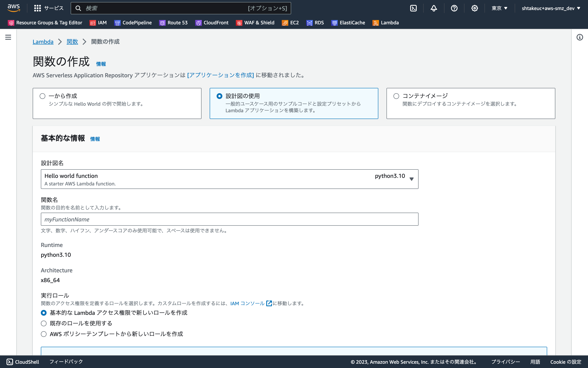Select the コンテナイメージ radio option
588x368 pixels.
[396, 96]
